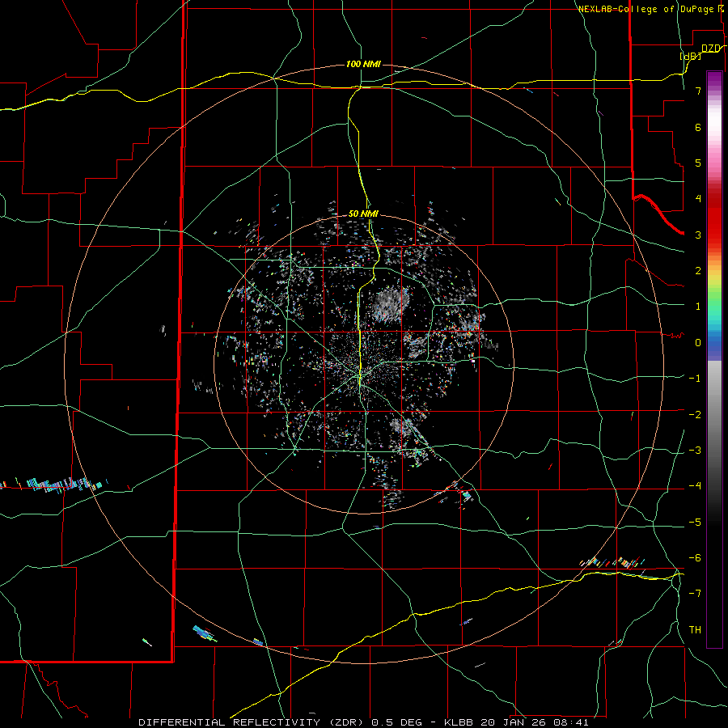728x728 pixels.
Task: Click the -4 scale tick label
Action: tap(695, 486)
